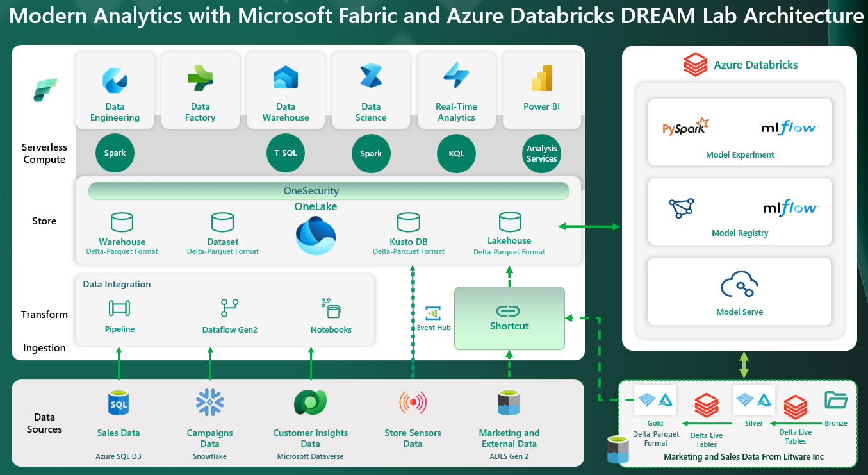Select the Model Serve text
The image size is (868, 475).
point(739,312)
